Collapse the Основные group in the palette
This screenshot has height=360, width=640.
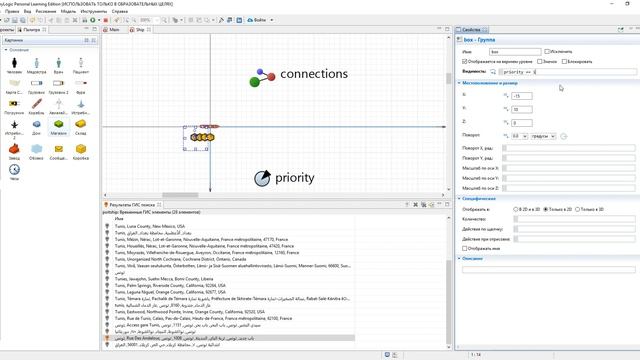(x=6, y=50)
